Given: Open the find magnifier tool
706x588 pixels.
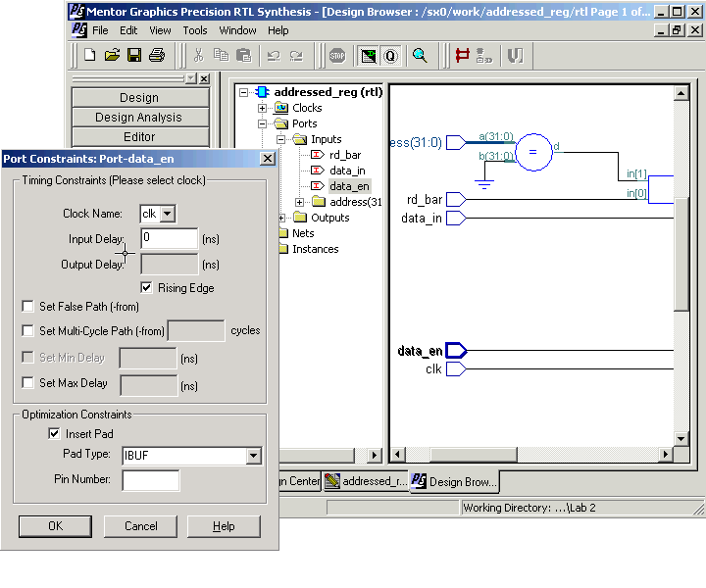Looking at the screenshot, I should click(420, 56).
